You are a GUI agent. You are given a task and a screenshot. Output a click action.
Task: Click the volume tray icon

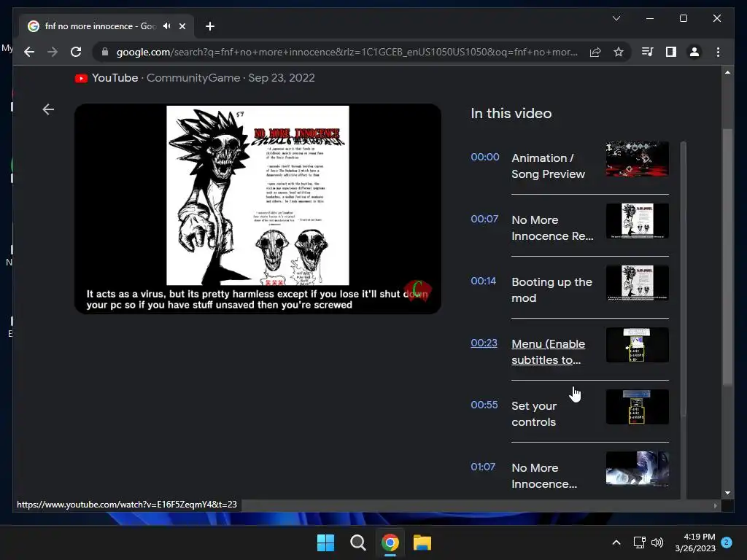click(657, 542)
